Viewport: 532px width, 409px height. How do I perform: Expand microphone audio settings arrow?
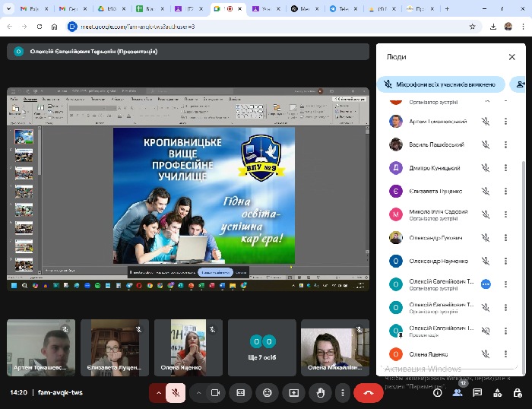(158, 392)
